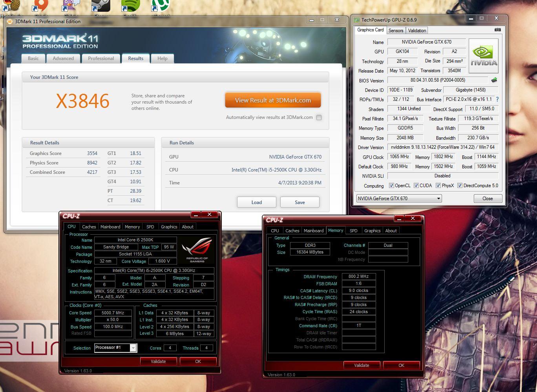Click OK in CPU-Z timings window

(401, 365)
